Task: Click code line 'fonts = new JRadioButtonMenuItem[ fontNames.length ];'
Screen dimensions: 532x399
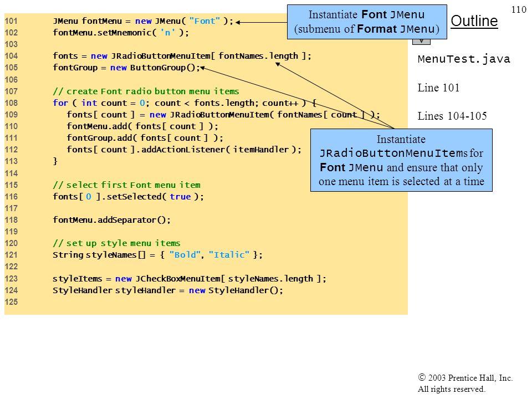Action: 182,55
